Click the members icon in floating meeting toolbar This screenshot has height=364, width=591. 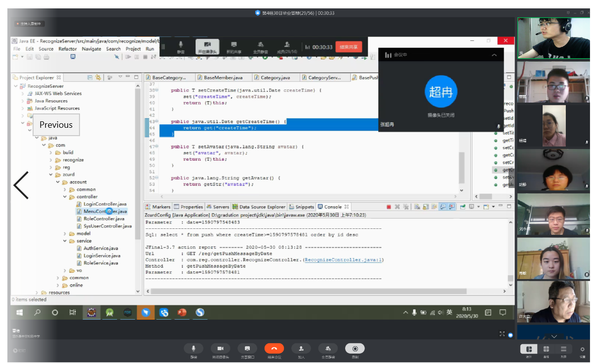click(x=287, y=44)
